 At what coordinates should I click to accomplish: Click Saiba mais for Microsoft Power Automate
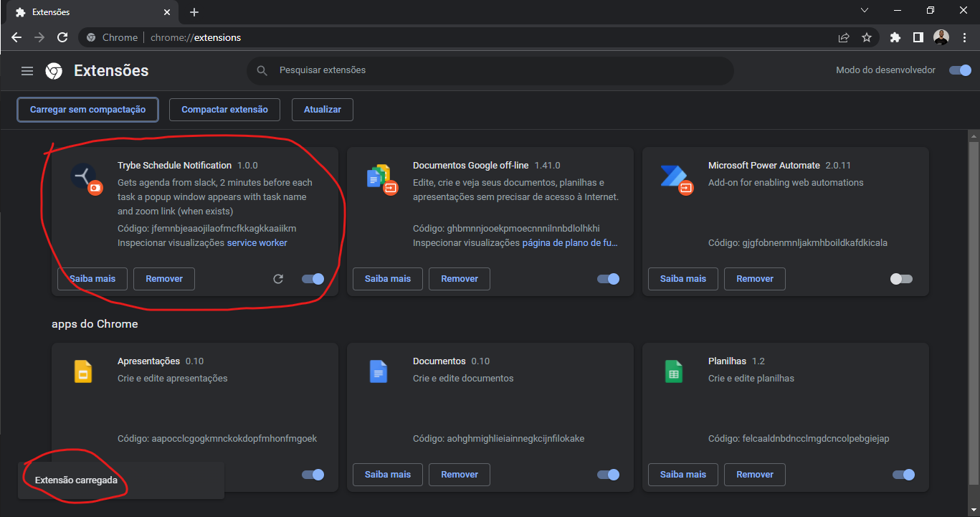point(683,279)
